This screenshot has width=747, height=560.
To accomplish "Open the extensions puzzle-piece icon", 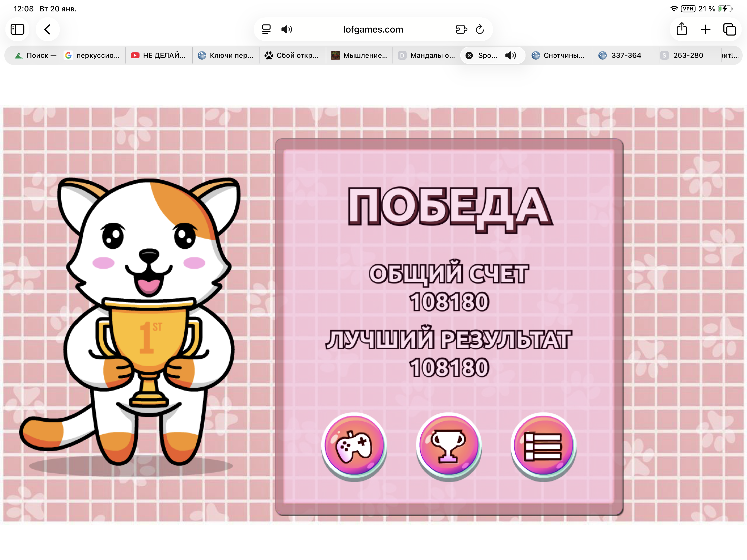I will [x=461, y=29].
